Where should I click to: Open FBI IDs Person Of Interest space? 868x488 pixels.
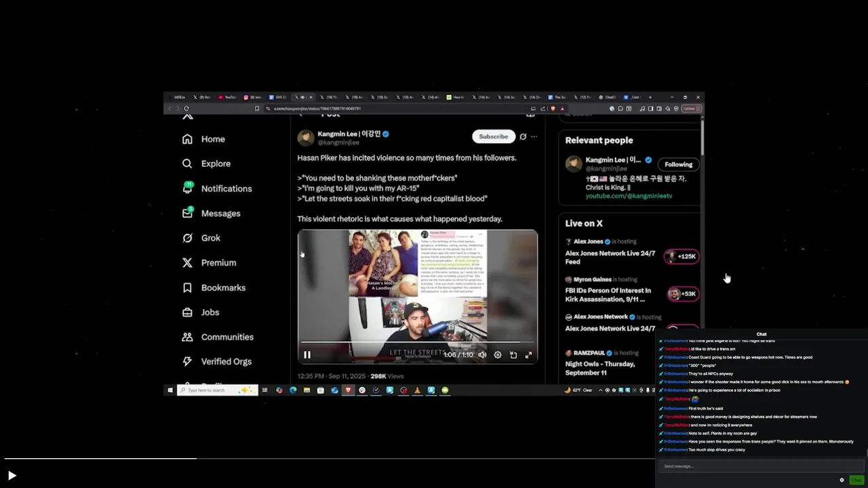point(608,294)
